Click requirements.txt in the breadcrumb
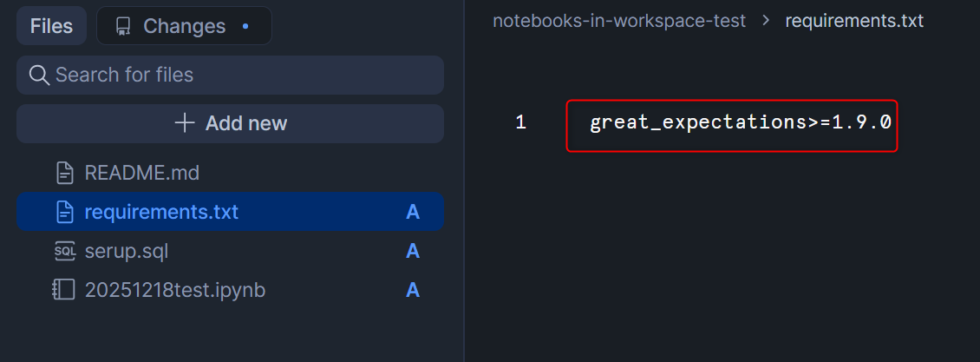Viewport: 980px width, 362px height. tap(854, 21)
